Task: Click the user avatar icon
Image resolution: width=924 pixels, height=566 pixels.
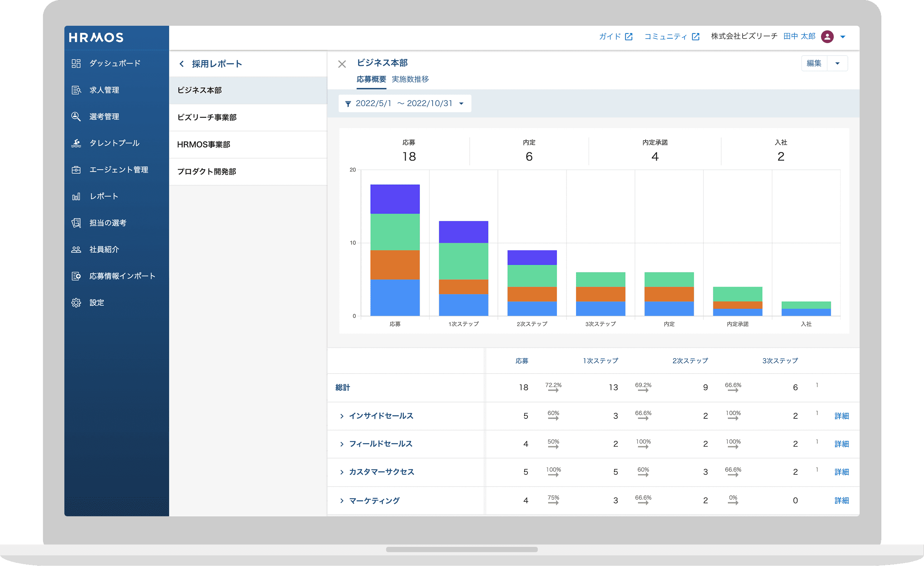Action: 827,37
